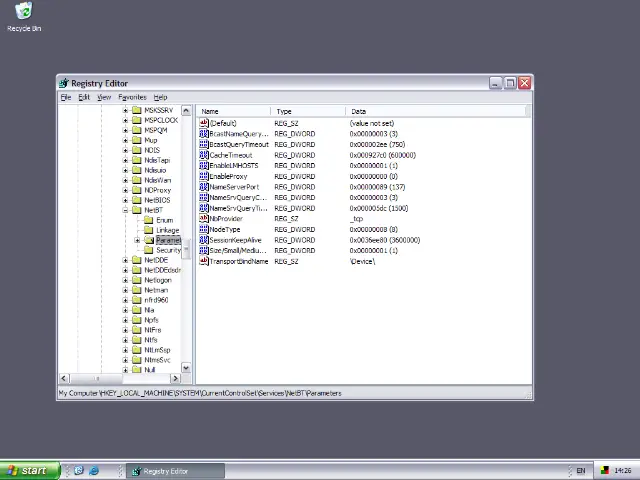Image resolution: width=640 pixels, height=480 pixels.
Task: Click the taskbar clock showing 14:26
Action: (x=622, y=471)
